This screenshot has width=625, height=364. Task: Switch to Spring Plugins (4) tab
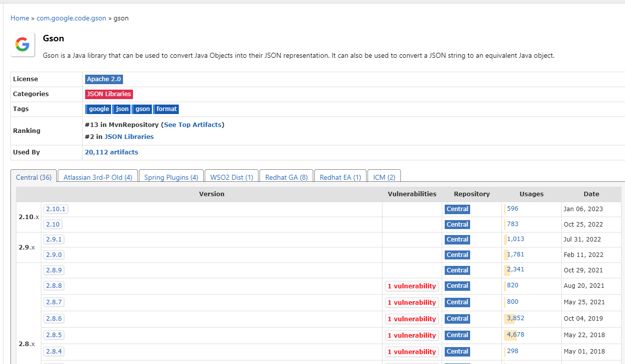coord(171,177)
